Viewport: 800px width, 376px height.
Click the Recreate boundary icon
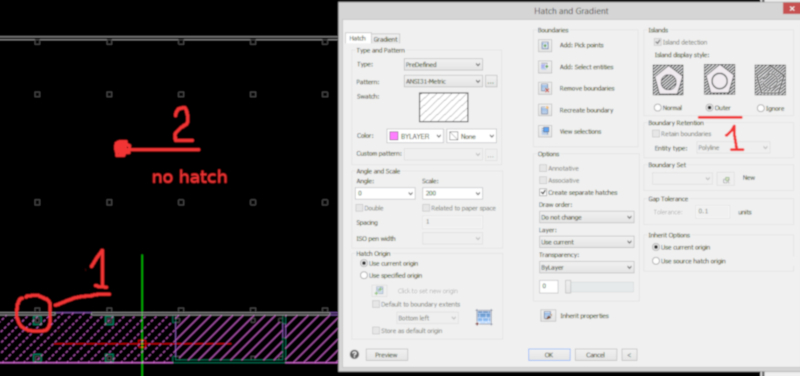pos(545,110)
